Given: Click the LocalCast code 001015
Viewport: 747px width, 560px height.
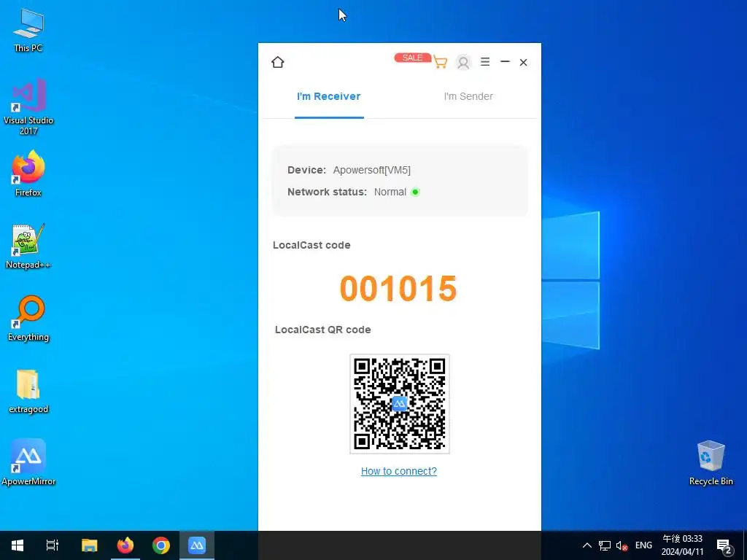Looking at the screenshot, I should 398,289.
